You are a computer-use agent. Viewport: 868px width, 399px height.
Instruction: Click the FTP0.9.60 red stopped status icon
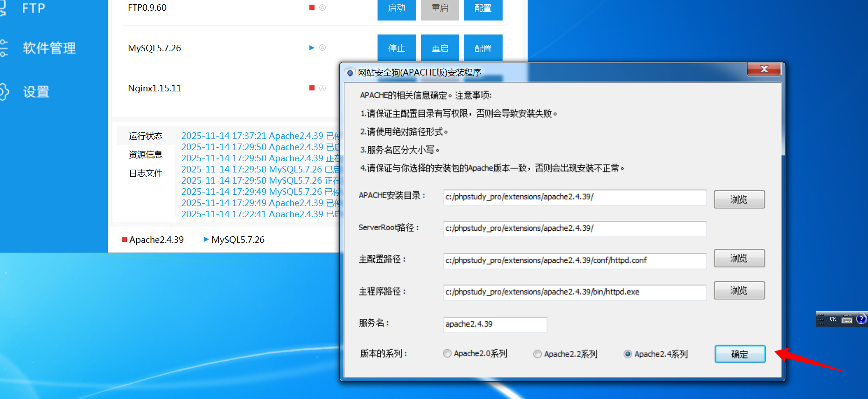click(x=312, y=7)
